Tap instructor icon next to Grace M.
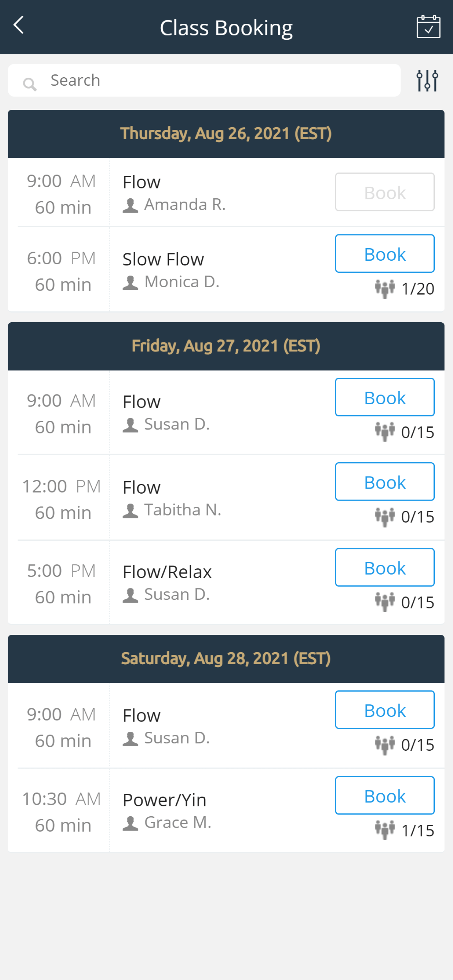453x980 pixels. [130, 823]
